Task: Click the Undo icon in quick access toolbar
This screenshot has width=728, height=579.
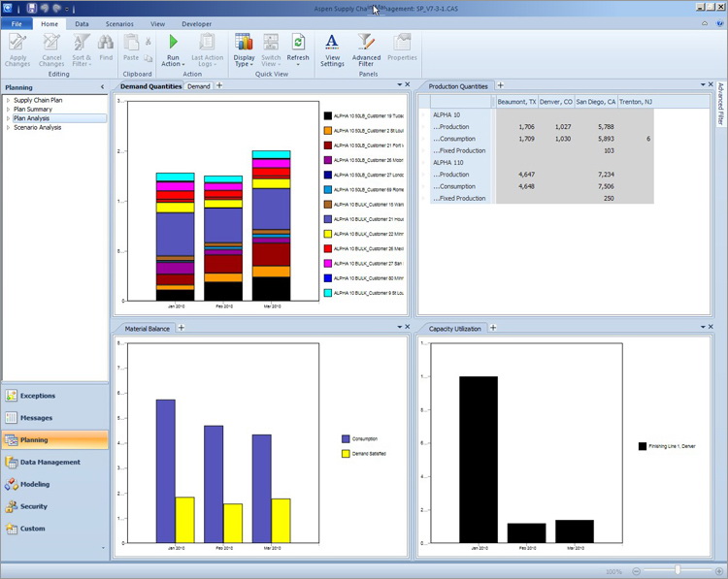Action: point(45,8)
